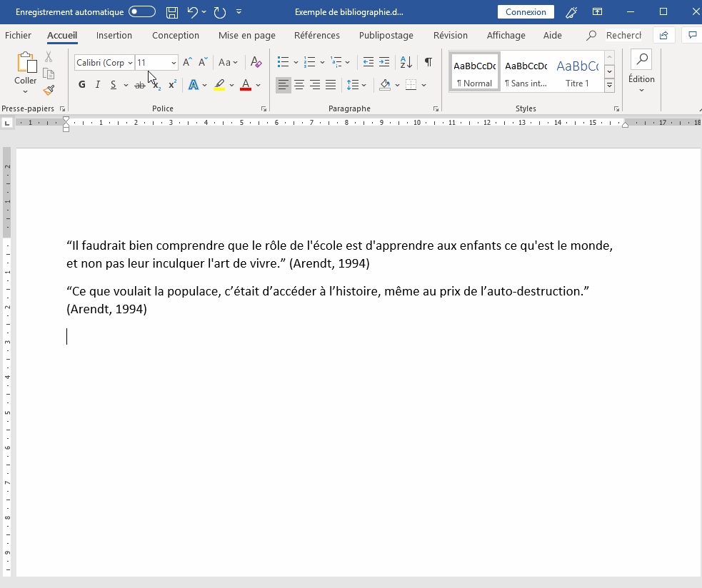Insert a numbered list

coord(309,62)
